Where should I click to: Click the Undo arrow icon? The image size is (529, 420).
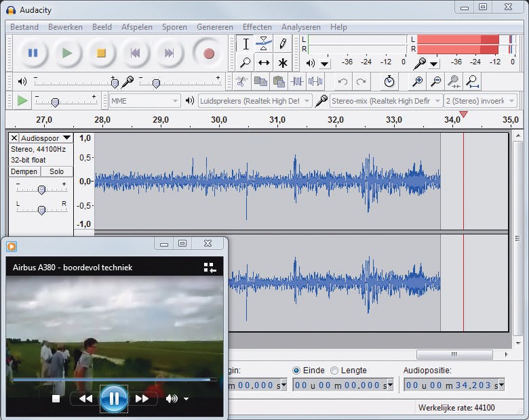coord(343,81)
